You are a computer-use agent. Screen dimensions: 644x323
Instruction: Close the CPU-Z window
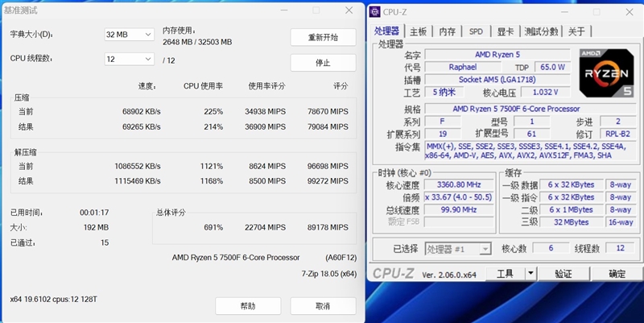tap(630, 12)
